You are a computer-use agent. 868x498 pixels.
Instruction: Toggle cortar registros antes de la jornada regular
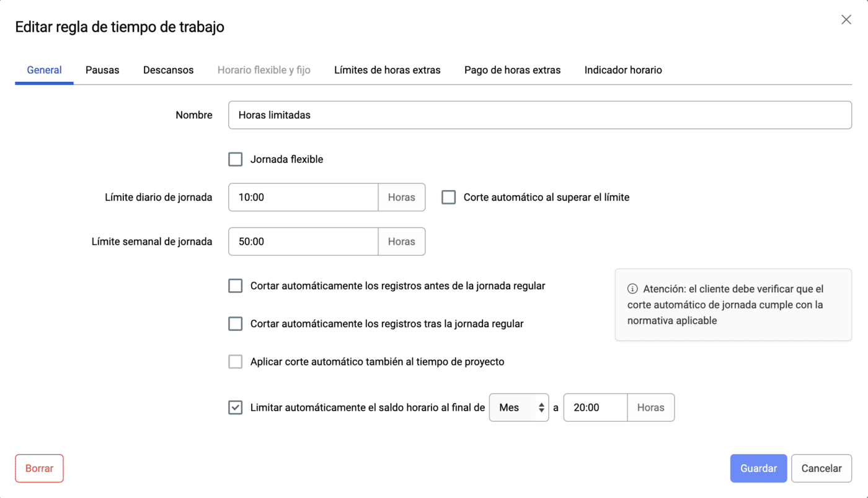click(236, 286)
